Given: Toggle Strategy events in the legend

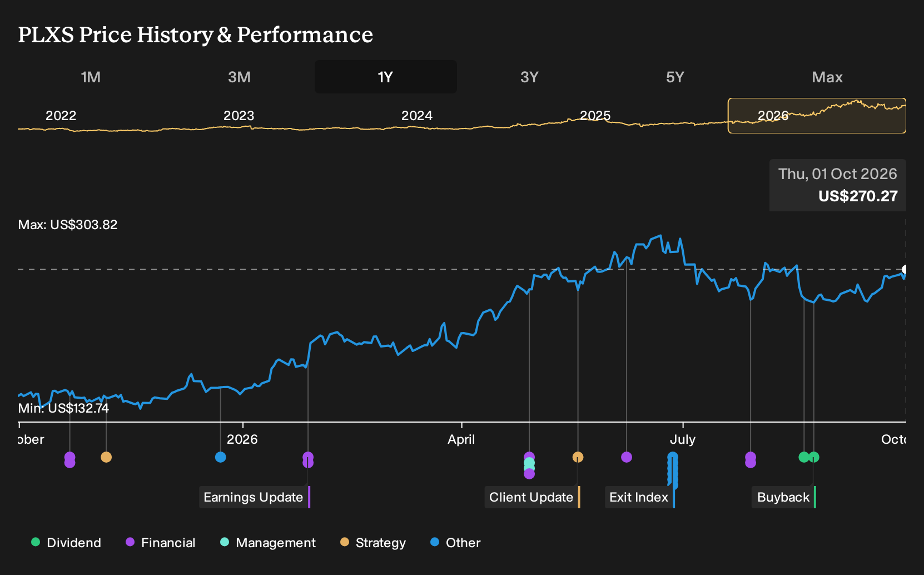Looking at the screenshot, I should click(x=373, y=543).
